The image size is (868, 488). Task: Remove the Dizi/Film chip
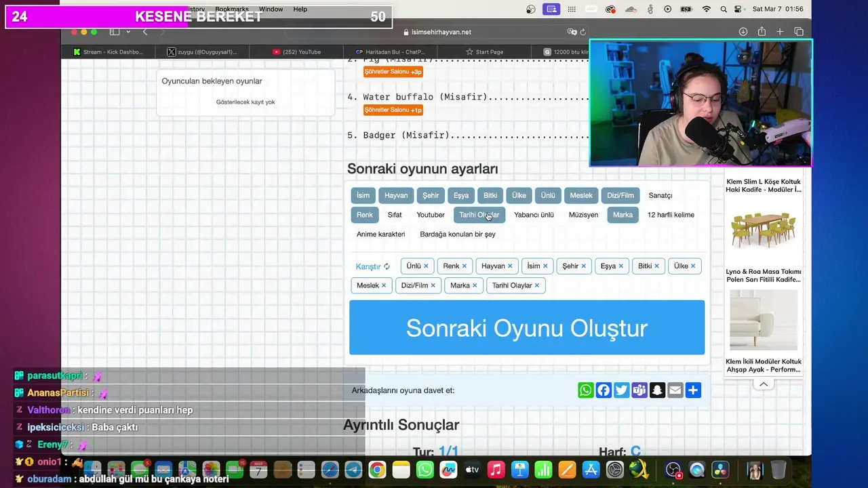tap(433, 285)
